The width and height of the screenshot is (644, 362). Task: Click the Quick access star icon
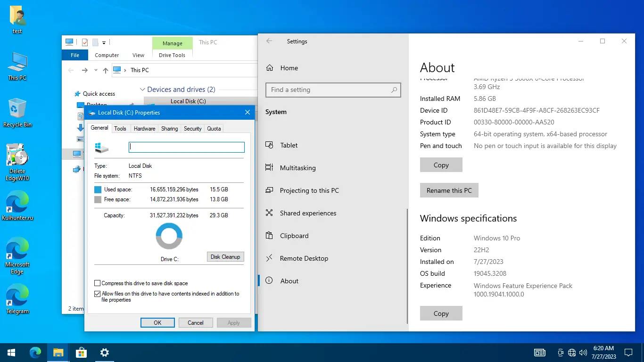77,94
